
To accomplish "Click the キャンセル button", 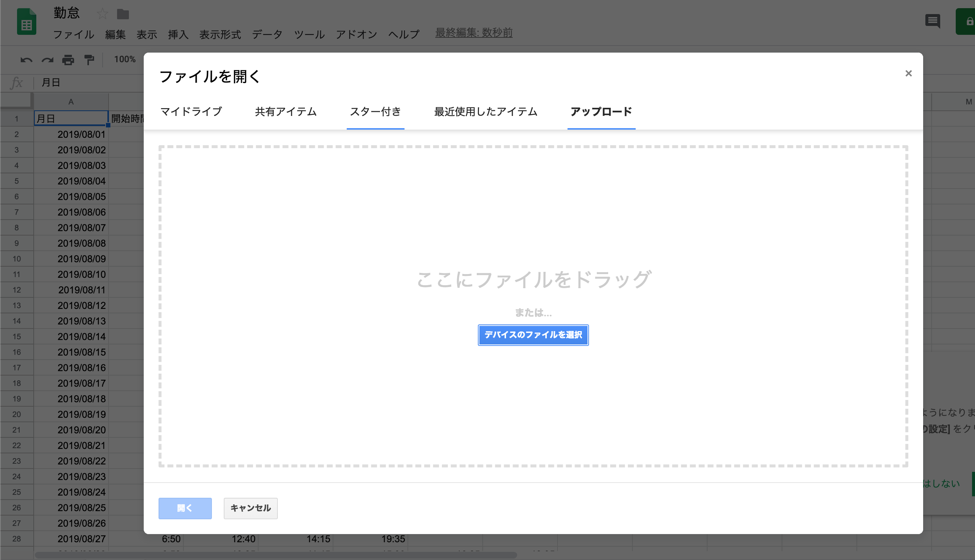I will pos(250,508).
